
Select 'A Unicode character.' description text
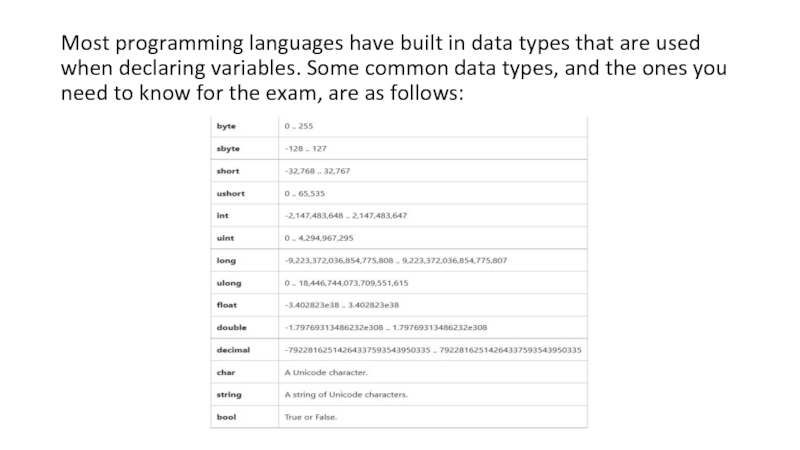[326, 372]
